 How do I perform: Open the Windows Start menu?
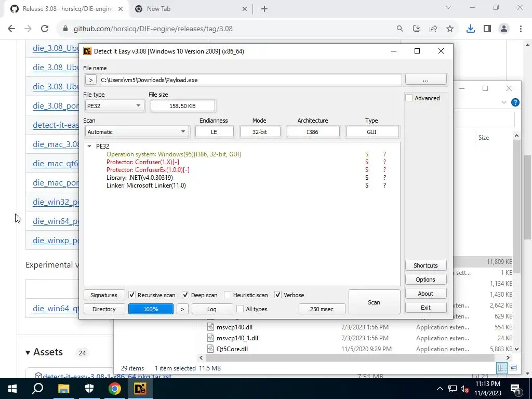pos(12,389)
